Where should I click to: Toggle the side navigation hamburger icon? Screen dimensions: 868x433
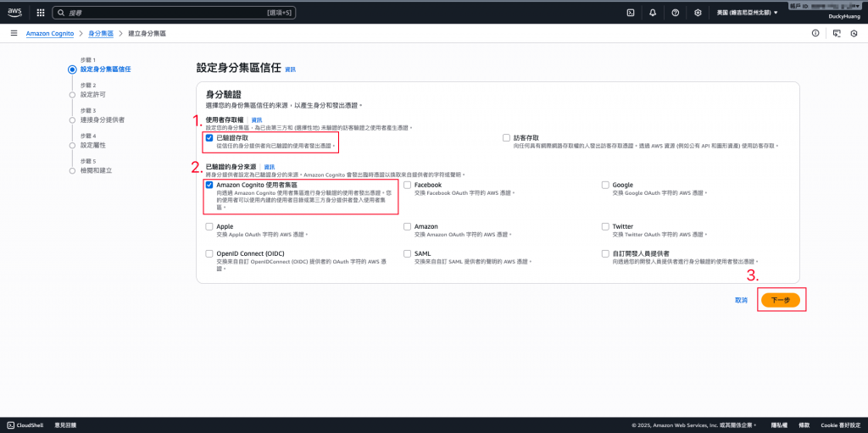coord(14,33)
